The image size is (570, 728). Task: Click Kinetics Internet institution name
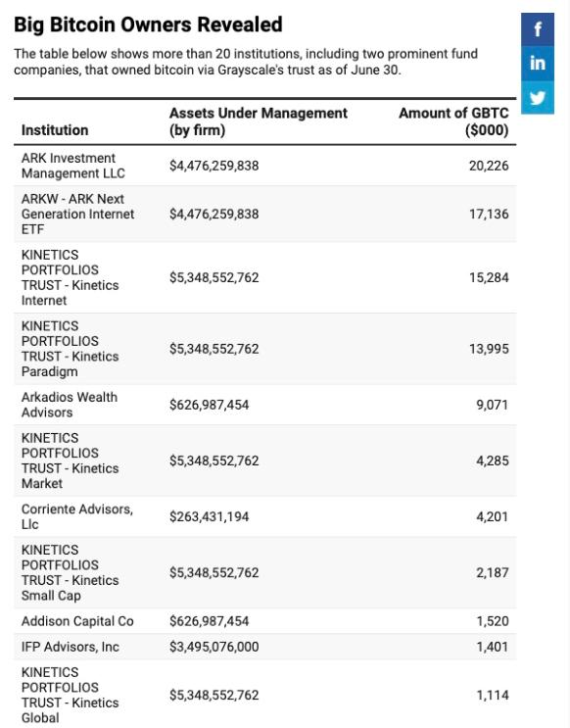[x=71, y=277]
